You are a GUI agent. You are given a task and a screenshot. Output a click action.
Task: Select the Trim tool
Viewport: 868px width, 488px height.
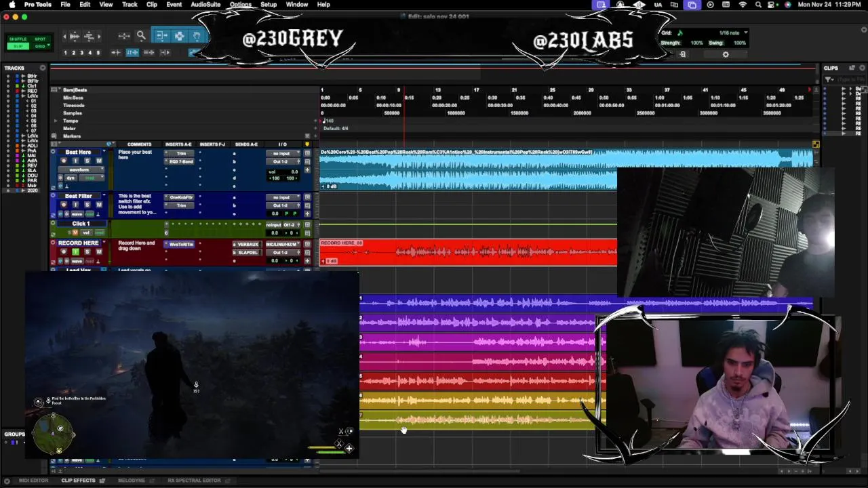(x=162, y=36)
